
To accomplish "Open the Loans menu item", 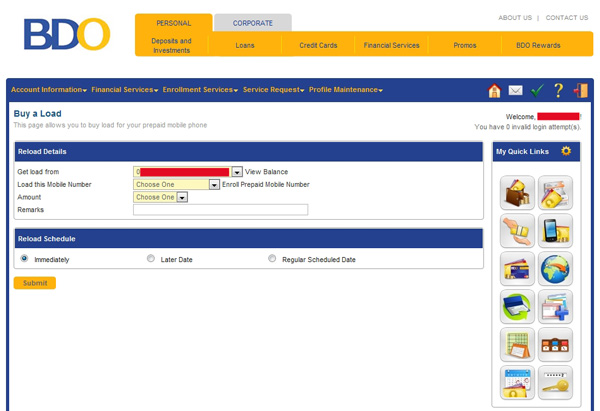I will (x=245, y=46).
